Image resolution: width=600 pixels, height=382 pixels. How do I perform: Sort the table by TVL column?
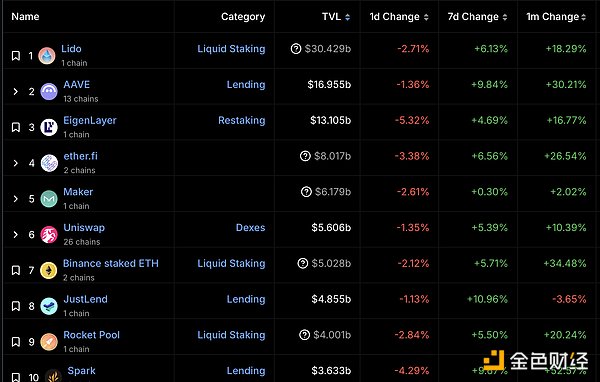click(336, 17)
